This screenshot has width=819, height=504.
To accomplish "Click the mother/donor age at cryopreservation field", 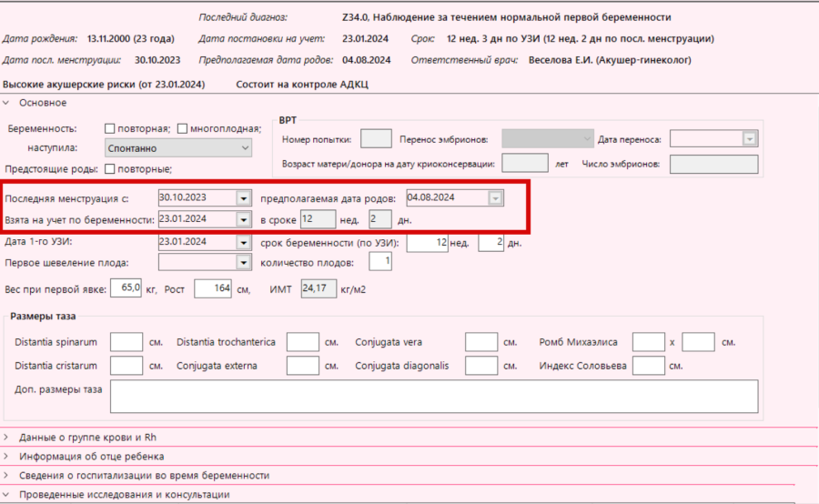I will coord(525,163).
